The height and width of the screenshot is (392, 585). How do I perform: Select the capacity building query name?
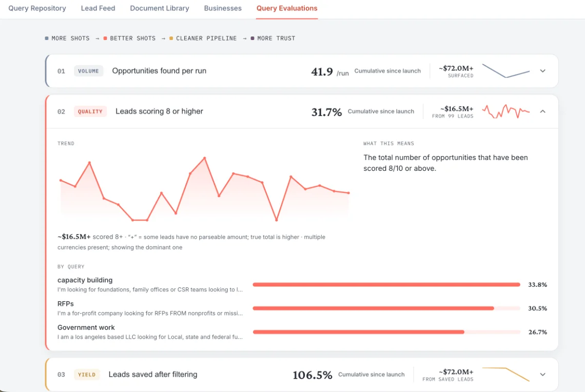pos(85,280)
